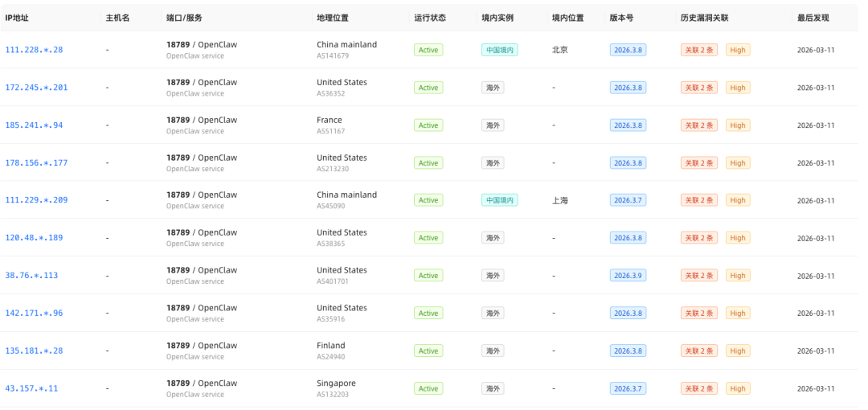The height and width of the screenshot is (410, 868).
Task: Click the IP地址 column header
Action: (17, 17)
